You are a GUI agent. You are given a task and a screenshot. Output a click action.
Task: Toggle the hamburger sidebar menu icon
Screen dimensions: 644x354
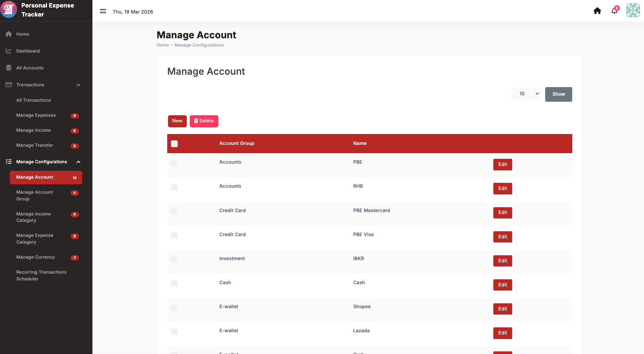[103, 11]
